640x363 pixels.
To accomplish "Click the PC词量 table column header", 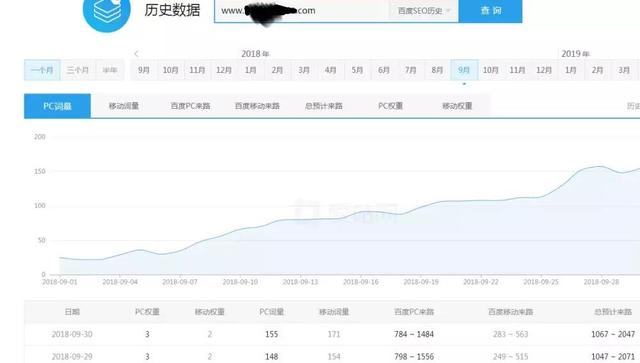I will [x=271, y=312].
